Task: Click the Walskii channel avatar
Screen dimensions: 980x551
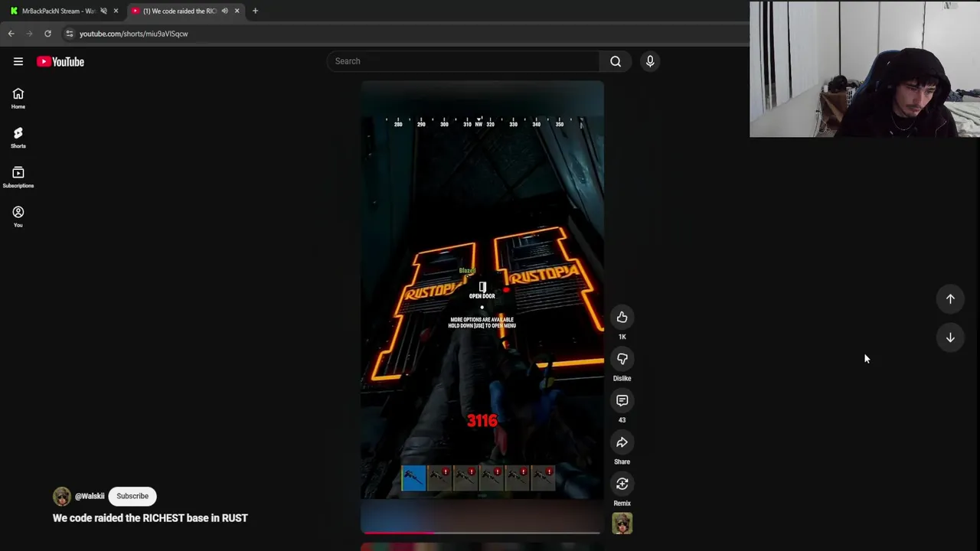Action: pyautogui.click(x=61, y=496)
